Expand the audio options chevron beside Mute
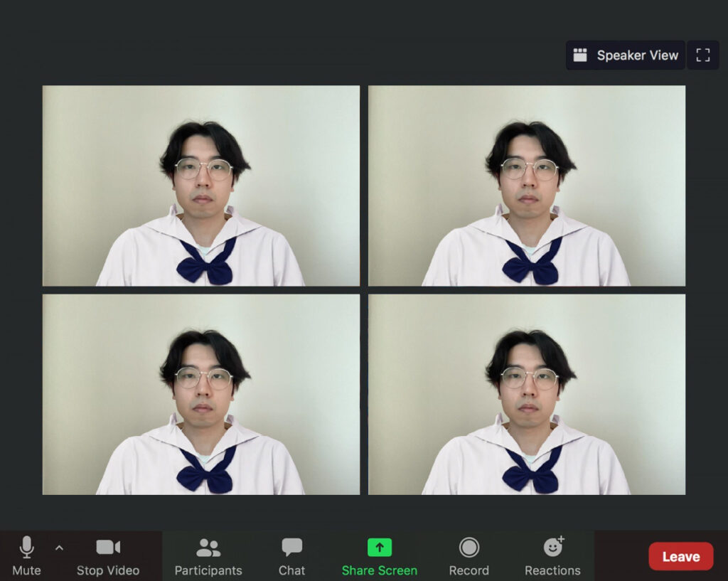Screen dimensions: 728x581 [x=59, y=548]
